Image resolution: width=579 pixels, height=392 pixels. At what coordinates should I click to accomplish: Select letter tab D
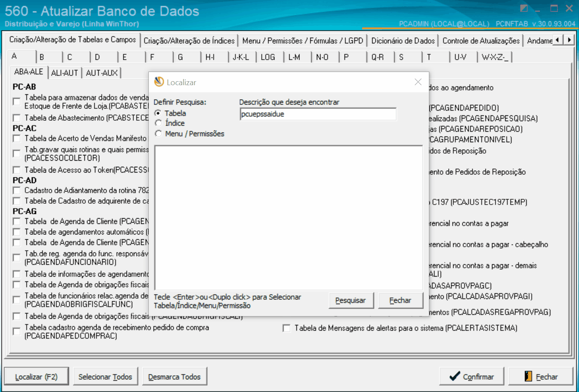click(x=104, y=57)
